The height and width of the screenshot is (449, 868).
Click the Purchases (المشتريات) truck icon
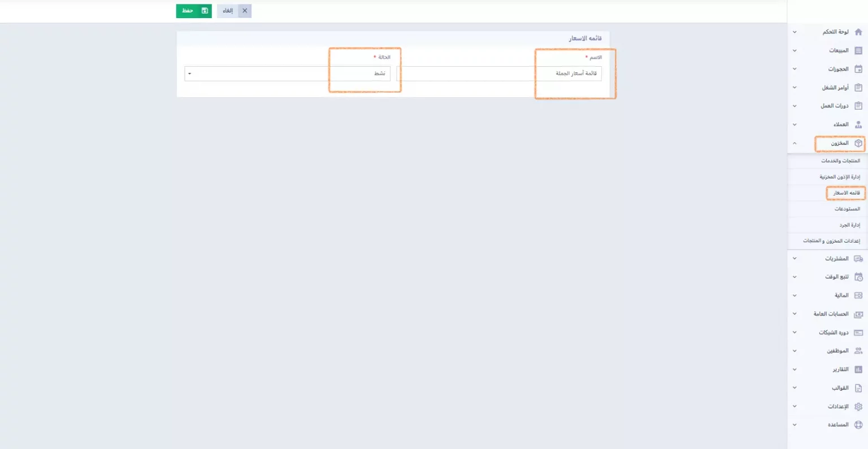tap(858, 259)
